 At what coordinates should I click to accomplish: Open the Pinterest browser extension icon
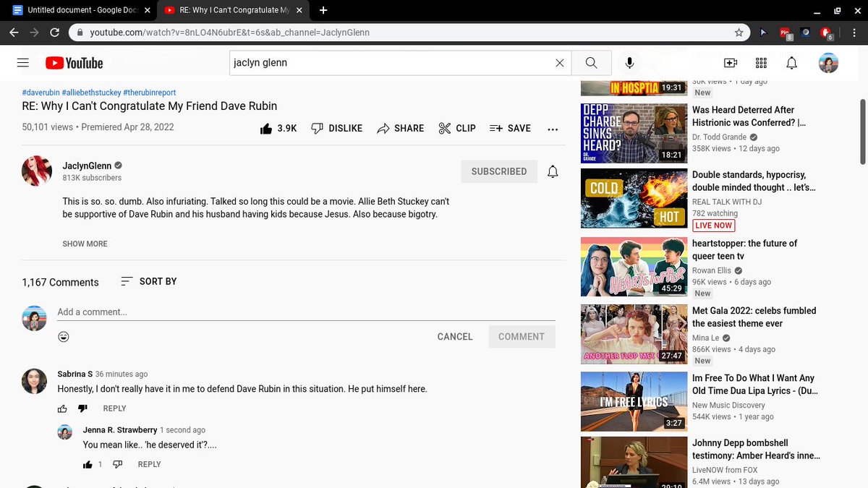pyautogui.click(x=785, y=33)
